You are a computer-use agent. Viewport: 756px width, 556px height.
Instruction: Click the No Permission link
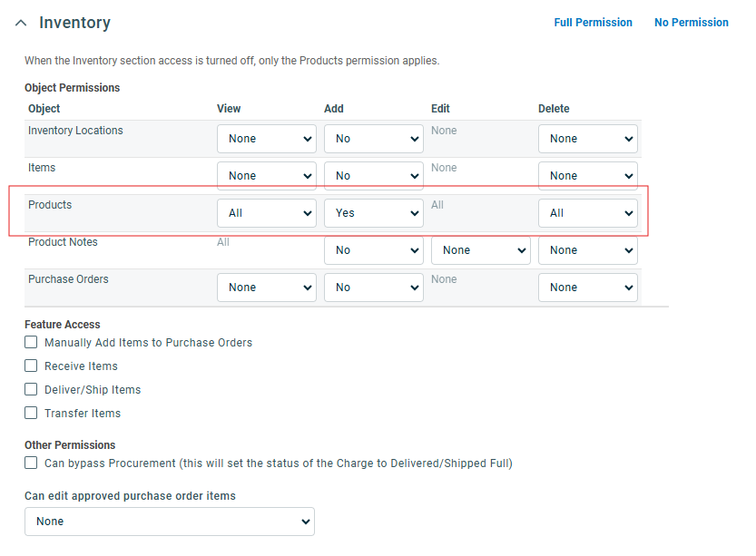[691, 22]
